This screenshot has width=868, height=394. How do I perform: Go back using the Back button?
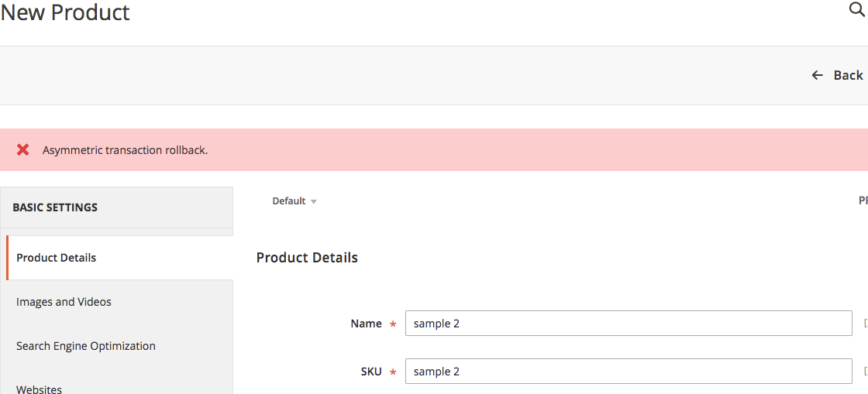(837, 75)
